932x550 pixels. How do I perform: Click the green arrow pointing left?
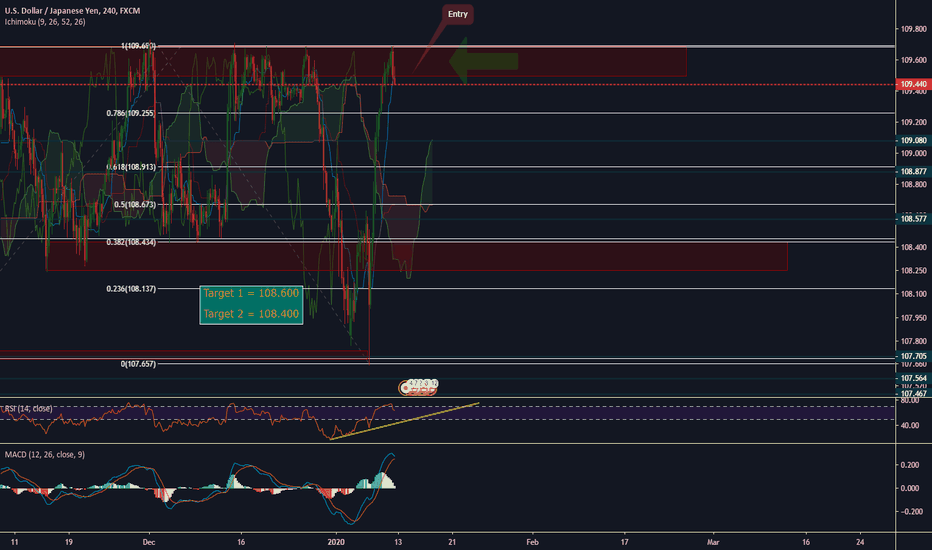tap(483, 62)
